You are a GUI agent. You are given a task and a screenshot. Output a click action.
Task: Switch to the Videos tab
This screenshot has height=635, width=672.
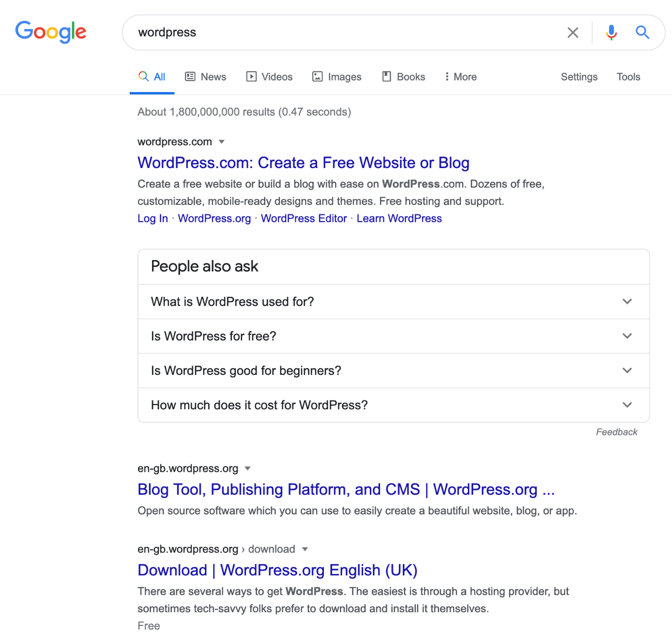tap(270, 77)
